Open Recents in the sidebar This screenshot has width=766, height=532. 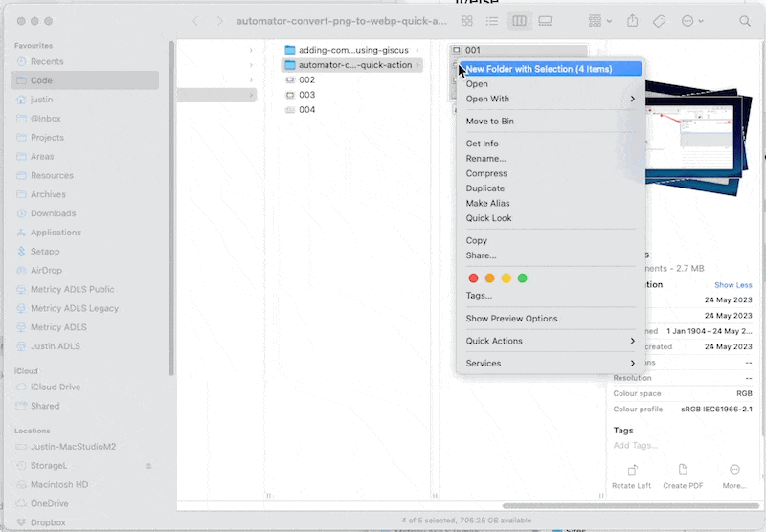85,61
